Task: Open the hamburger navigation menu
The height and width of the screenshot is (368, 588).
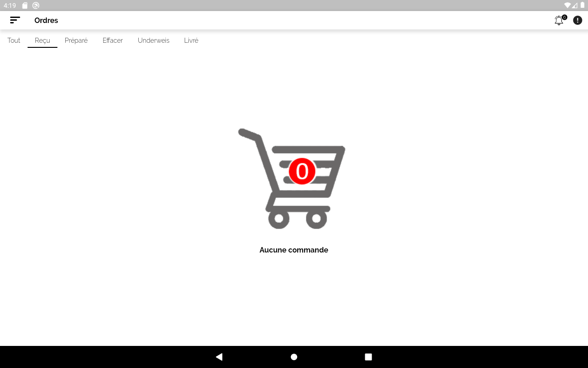Action: pos(15,20)
